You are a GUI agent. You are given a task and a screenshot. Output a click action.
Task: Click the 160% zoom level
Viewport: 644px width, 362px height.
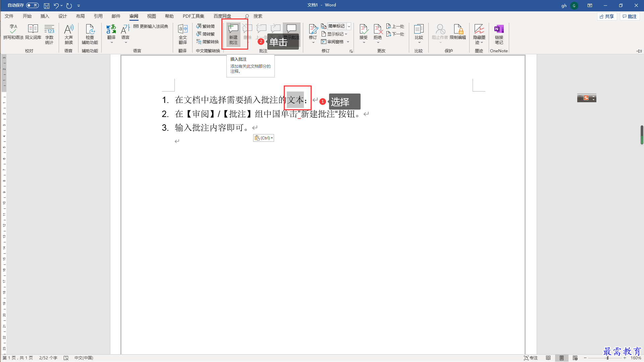(x=636, y=358)
